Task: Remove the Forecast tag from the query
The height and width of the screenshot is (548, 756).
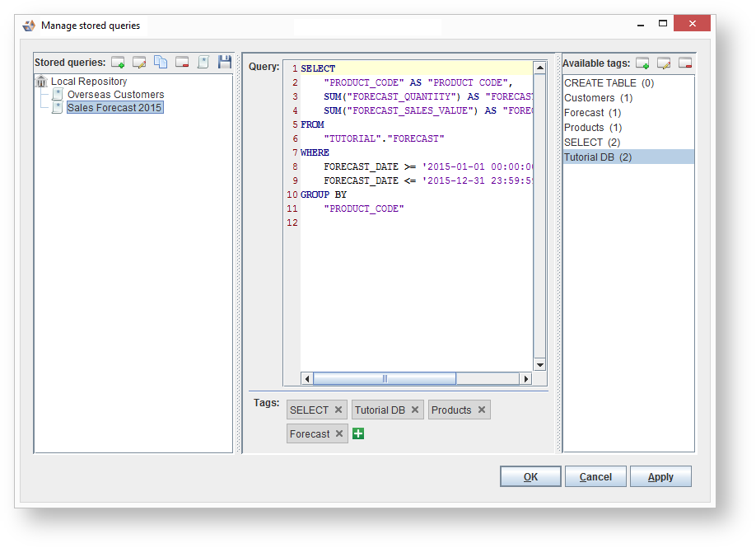Action: tap(339, 433)
